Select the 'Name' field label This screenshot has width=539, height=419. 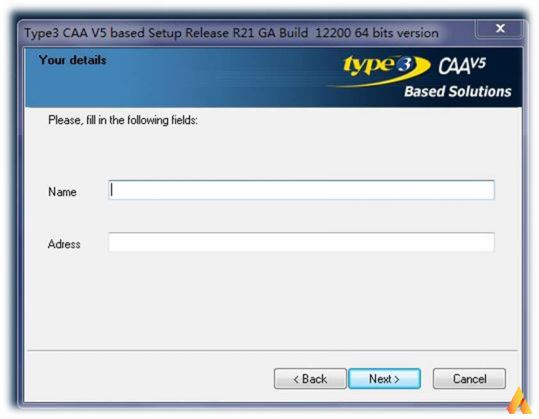62,192
